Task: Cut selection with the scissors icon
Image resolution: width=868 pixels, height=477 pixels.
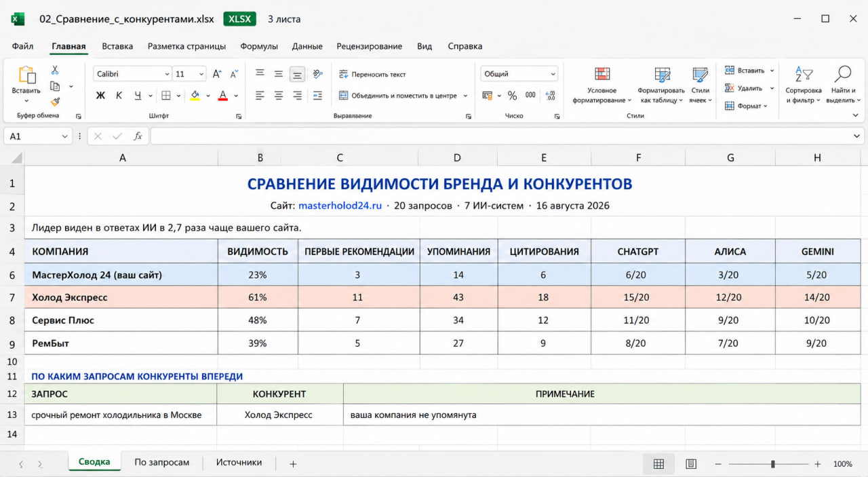Action: coord(55,70)
